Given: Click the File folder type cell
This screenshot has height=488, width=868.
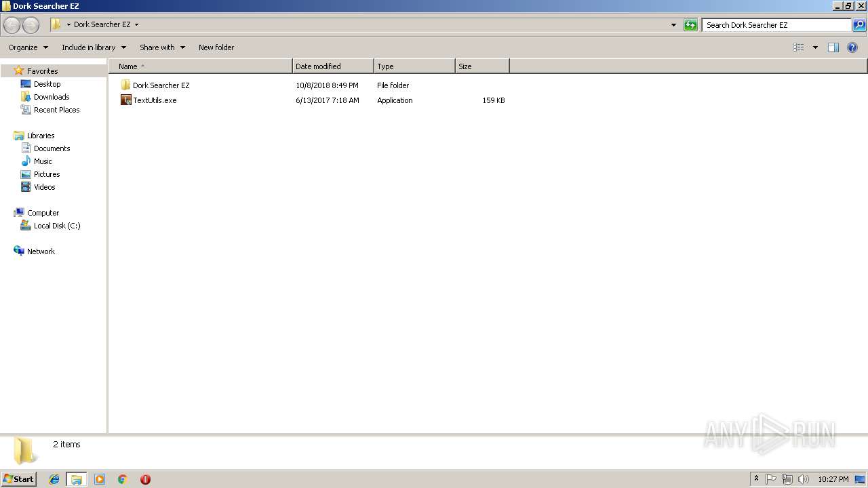Looking at the screenshot, I should tap(393, 85).
